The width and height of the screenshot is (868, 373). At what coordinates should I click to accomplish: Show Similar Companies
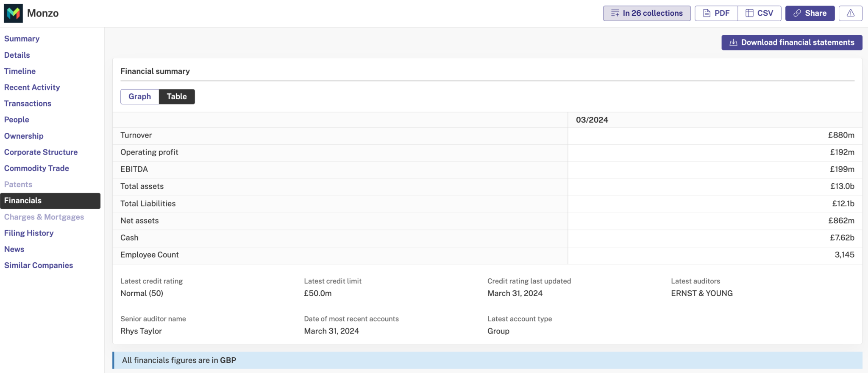coord(39,266)
